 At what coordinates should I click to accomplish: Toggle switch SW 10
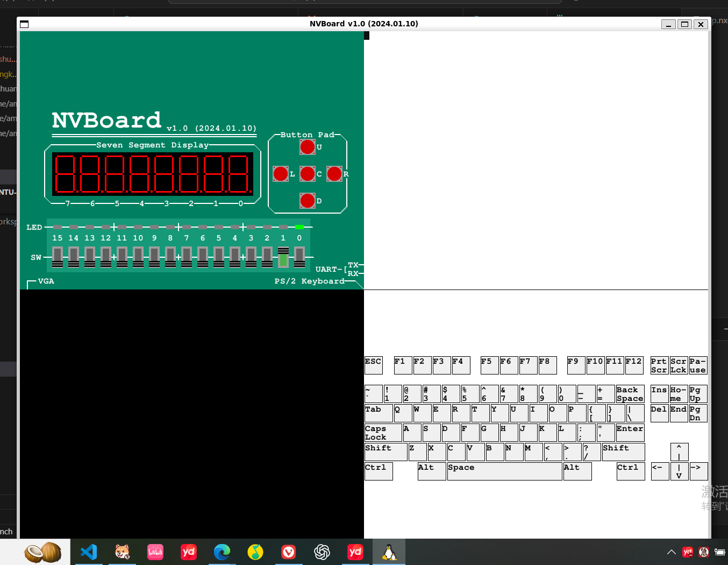coord(138,257)
